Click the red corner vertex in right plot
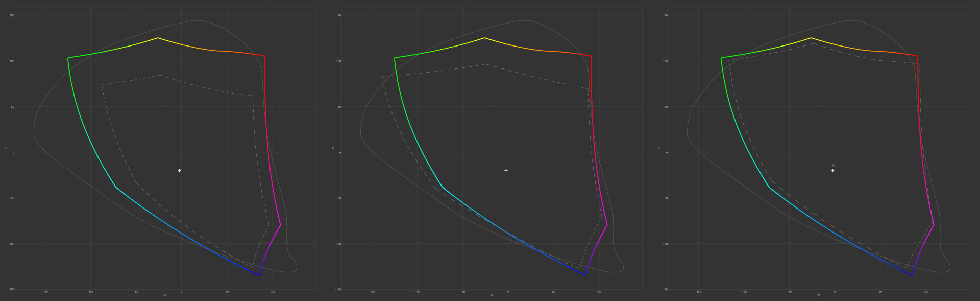 click(x=918, y=56)
